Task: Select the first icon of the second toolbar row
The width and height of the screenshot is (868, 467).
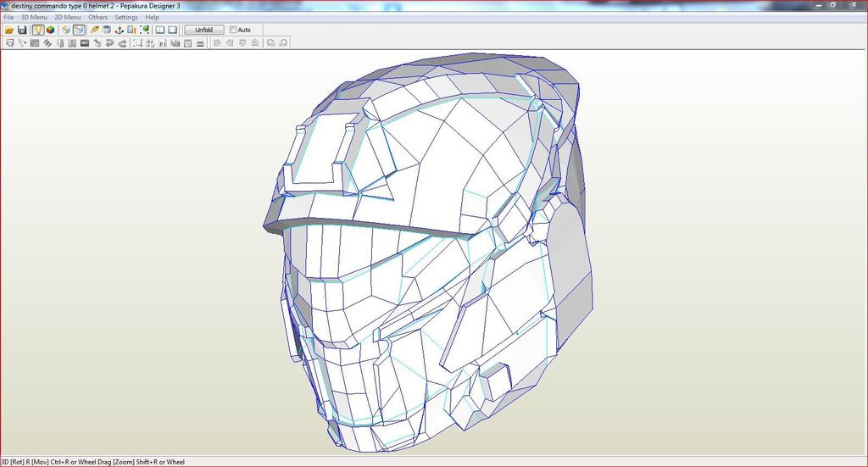Action: pos(9,42)
